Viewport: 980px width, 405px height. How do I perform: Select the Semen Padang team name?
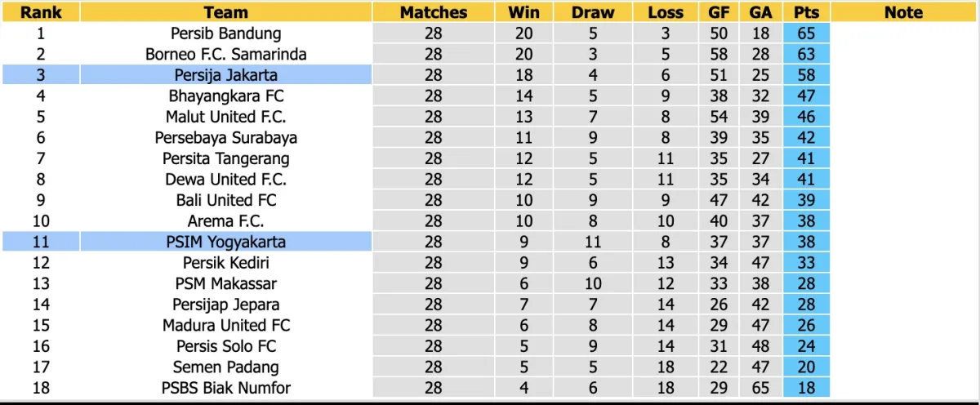226,367
